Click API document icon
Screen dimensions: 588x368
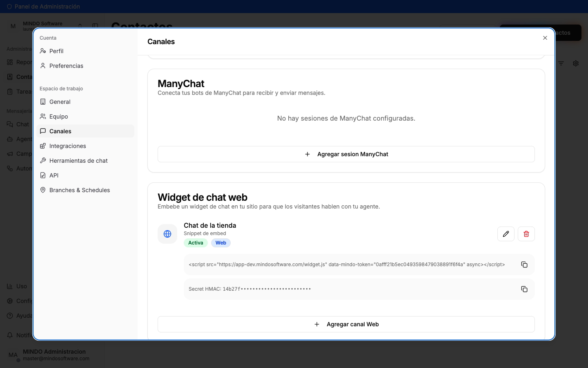click(43, 175)
